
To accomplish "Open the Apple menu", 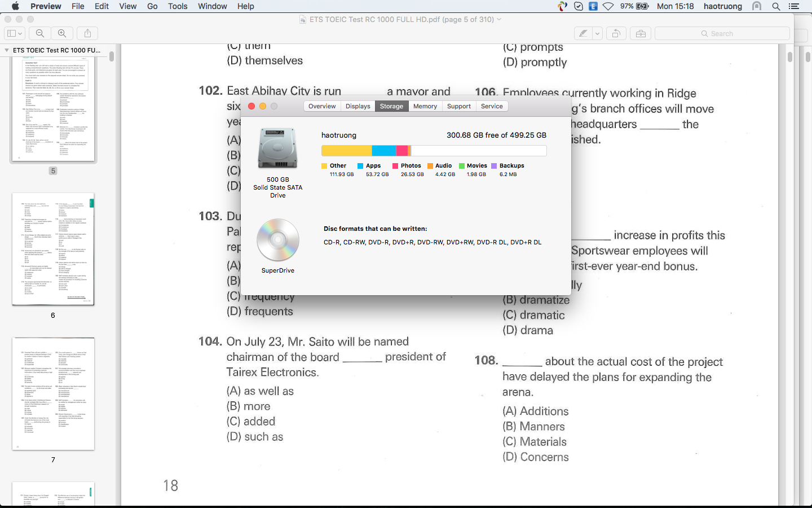I will coord(15,6).
